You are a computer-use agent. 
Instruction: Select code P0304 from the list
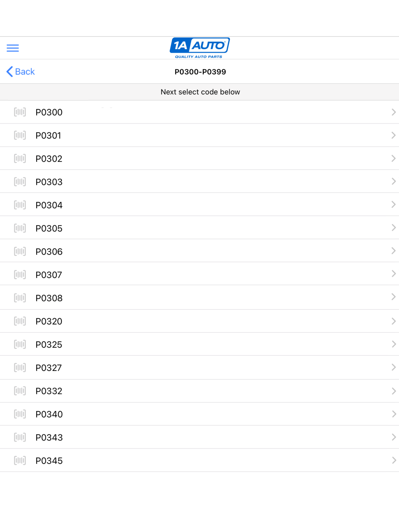pos(49,205)
